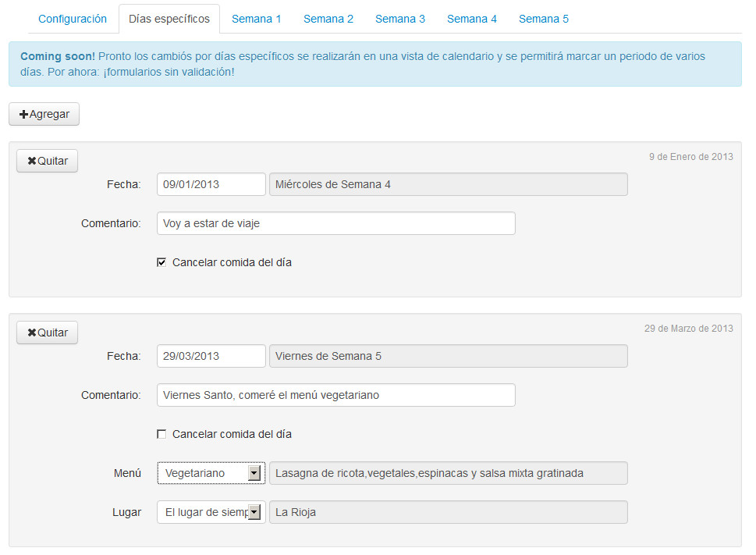Switch to the Semana 2 tab
The width and height of the screenshot is (756, 555).
328,19
